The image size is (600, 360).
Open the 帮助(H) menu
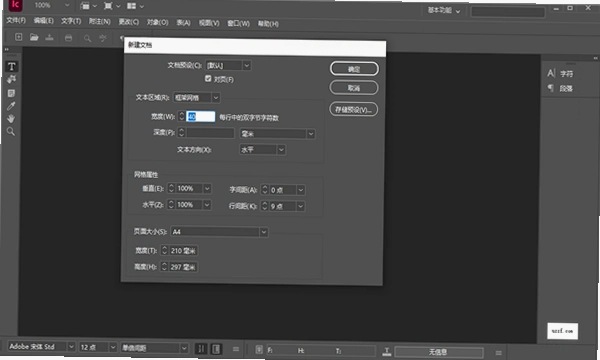pyautogui.click(x=268, y=24)
